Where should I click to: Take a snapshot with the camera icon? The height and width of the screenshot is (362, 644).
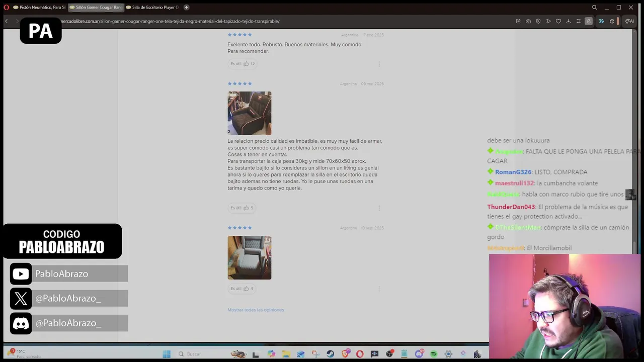pos(528,21)
